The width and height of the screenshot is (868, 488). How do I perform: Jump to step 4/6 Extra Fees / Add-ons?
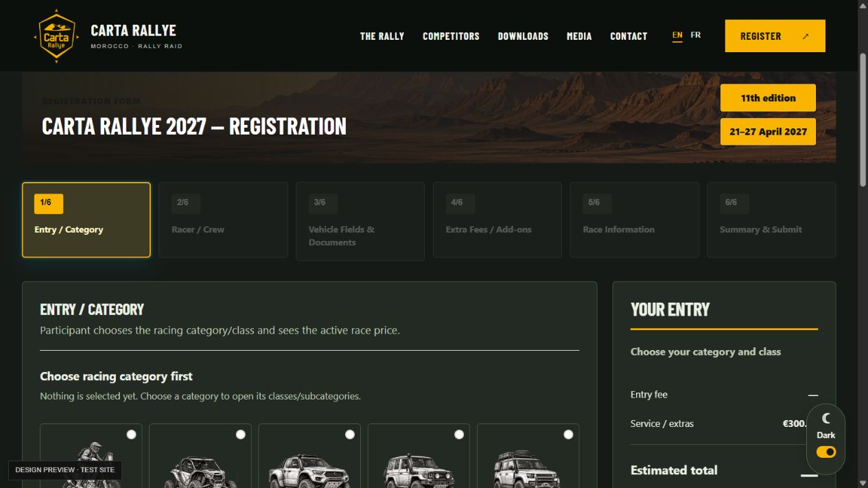pyautogui.click(x=497, y=220)
